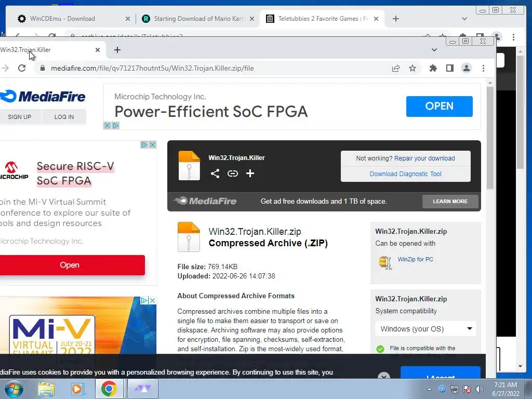Follow the Repair your download link

click(x=424, y=158)
